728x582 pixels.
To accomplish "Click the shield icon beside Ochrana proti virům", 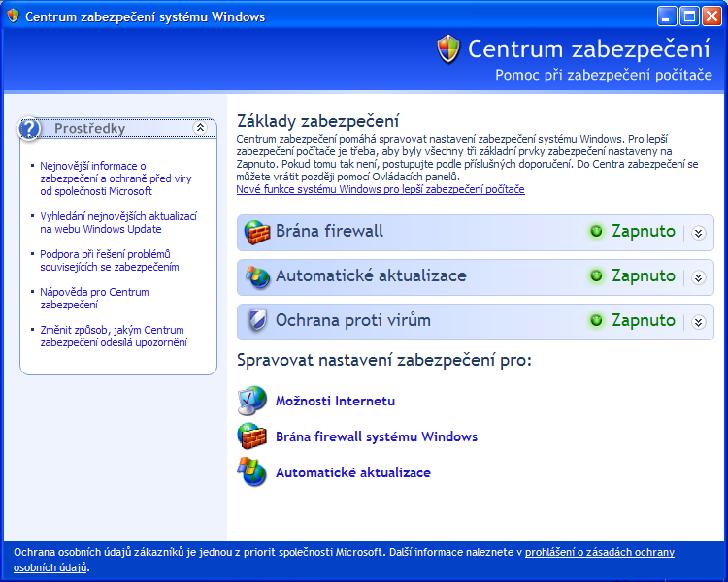I will tap(257, 321).
